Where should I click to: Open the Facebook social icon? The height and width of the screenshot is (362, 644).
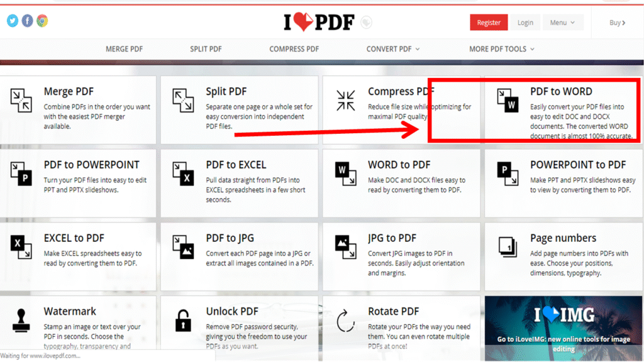(27, 21)
